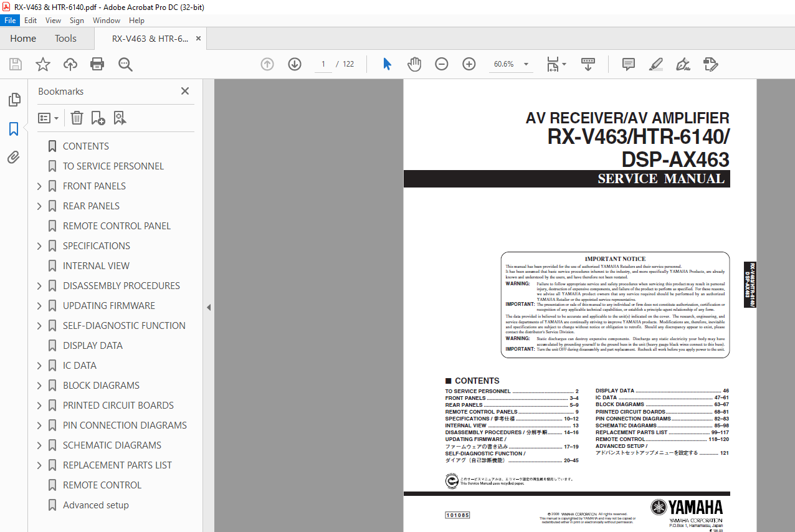Image resolution: width=795 pixels, height=532 pixels.
Task: Jump to DISPLAY DATA bookmark
Action: (x=93, y=346)
